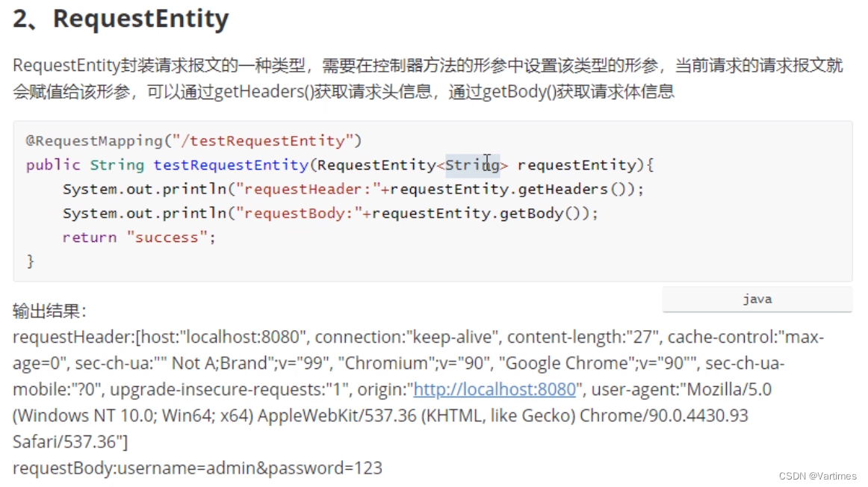Click the Chrome/90.0.4430.93 user-agent text
The width and height of the screenshot is (868, 487).
coord(664,415)
